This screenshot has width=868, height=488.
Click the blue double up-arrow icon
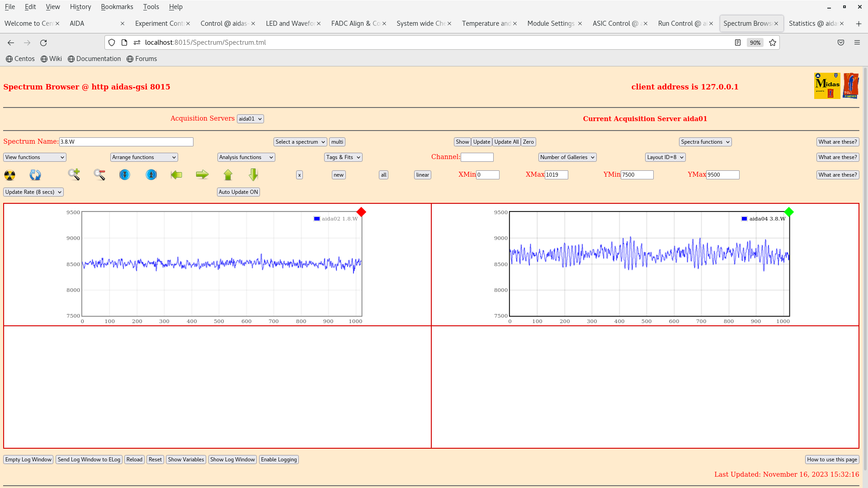(151, 175)
